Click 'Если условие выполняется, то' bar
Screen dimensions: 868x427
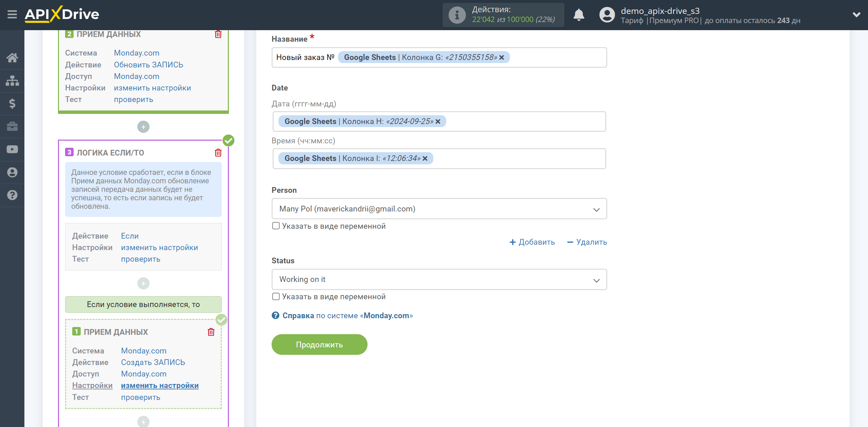pos(143,304)
